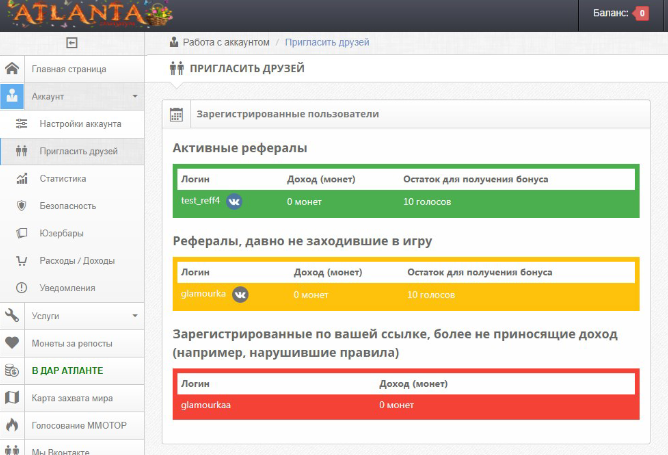This screenshot has height=455, width=668.
Task: Open В ДАР АТЛАНТЕ page
Action: [x=67, y=371]
